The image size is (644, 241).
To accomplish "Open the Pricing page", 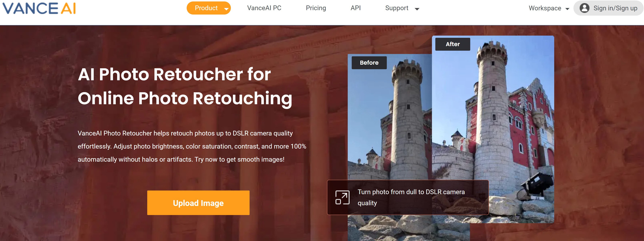I will (316, 8).
